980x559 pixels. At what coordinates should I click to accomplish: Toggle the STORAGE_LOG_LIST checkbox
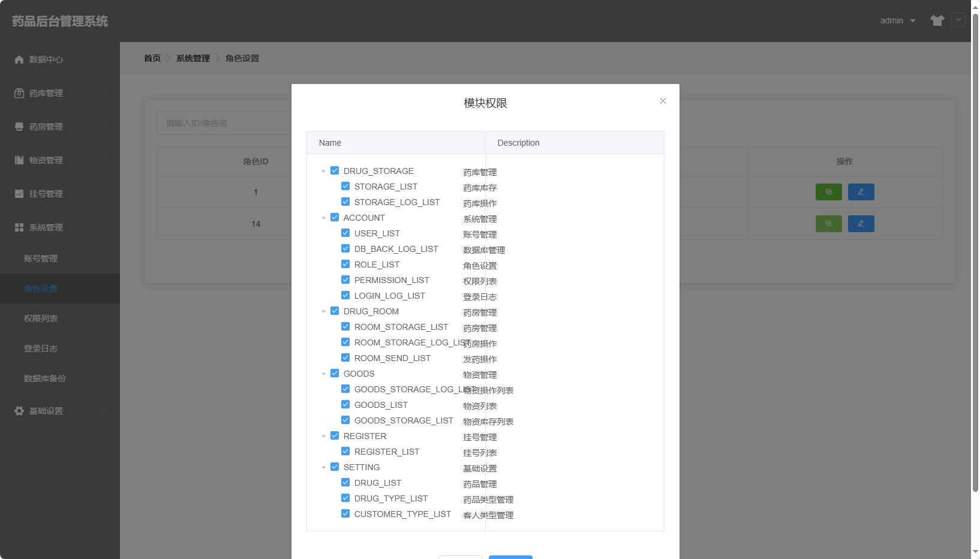345,202
